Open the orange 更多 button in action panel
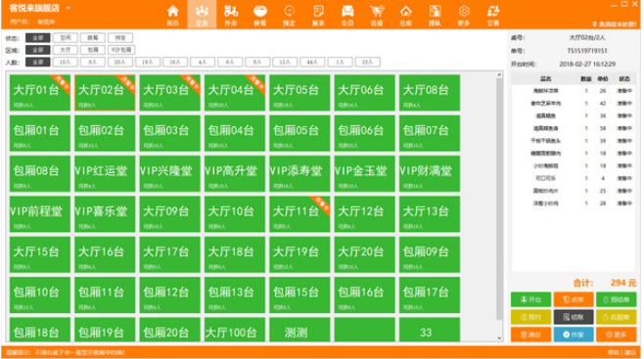Screen dimensions: 644x359 [x=616, y=335]
